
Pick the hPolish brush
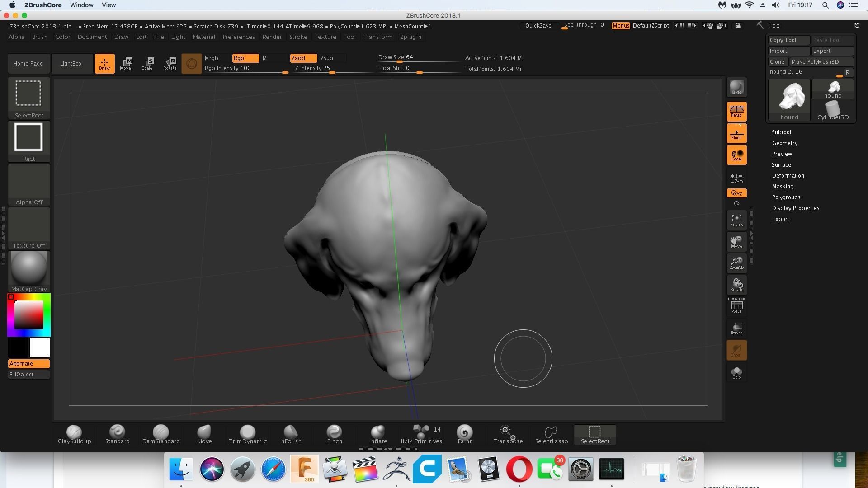coord(291,434)
